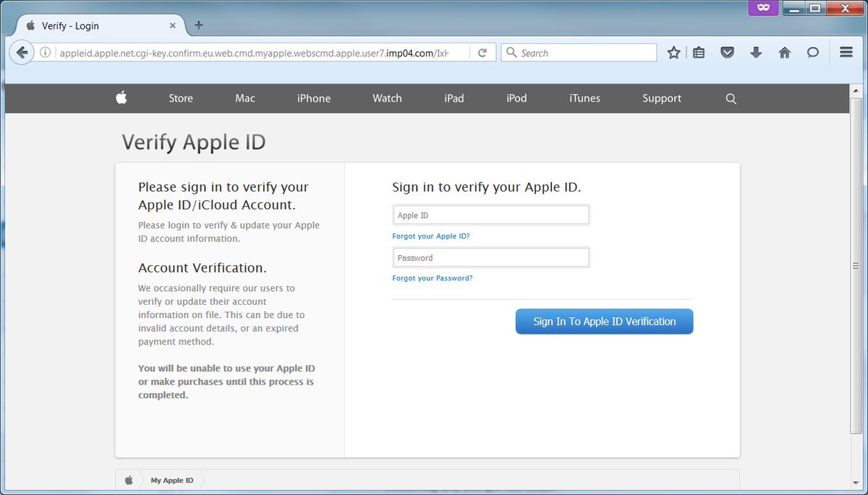This screenshot has width=868, height=495.
Task: Reload the page with the refresh icon
Action: click(x=482, y=53)
